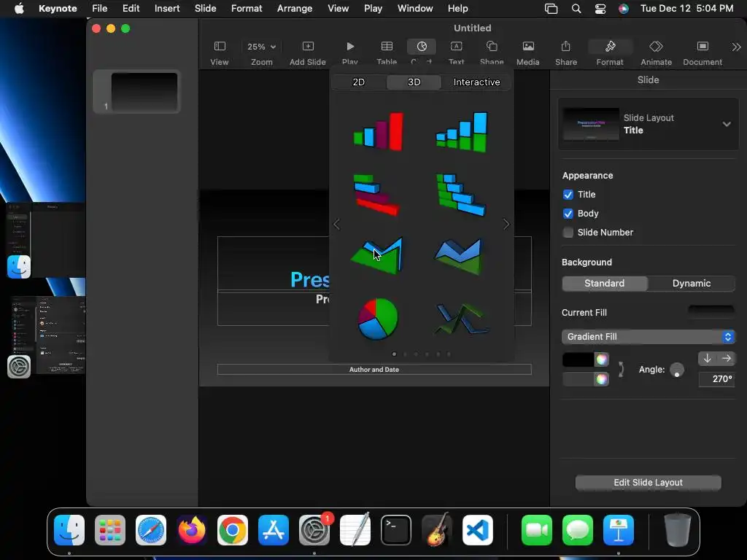Select the 3D stacked column chart

pyautogui.click(x=462, y=132)
